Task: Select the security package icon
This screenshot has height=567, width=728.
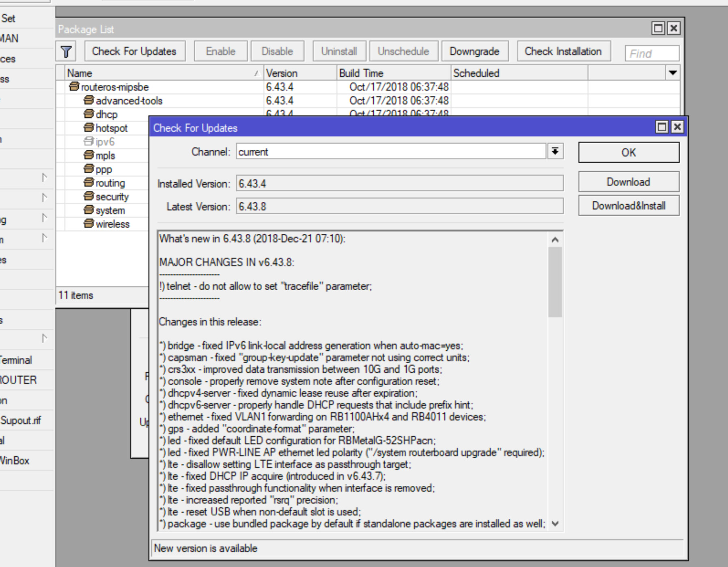Action: pos(88,196)
